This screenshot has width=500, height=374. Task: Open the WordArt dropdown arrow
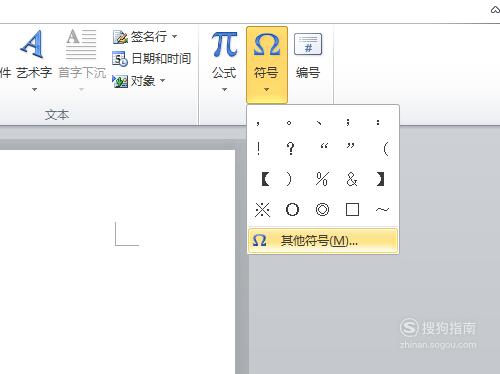tap(34, 89)
